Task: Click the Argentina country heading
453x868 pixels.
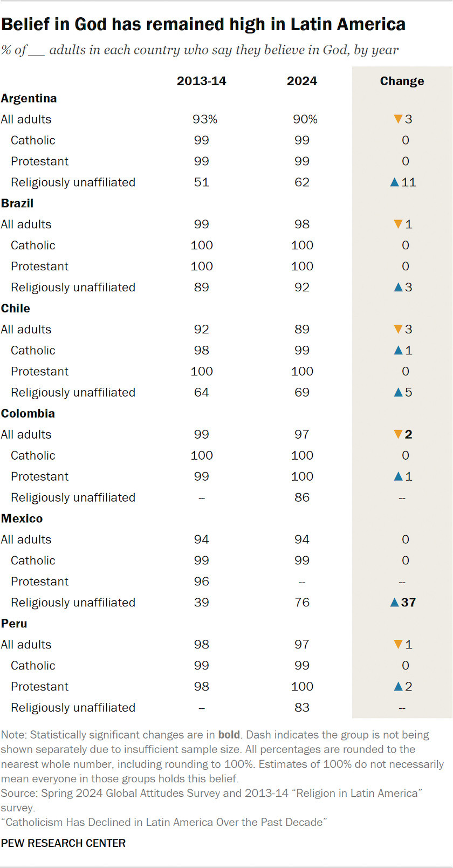Action: coord(29,98)
